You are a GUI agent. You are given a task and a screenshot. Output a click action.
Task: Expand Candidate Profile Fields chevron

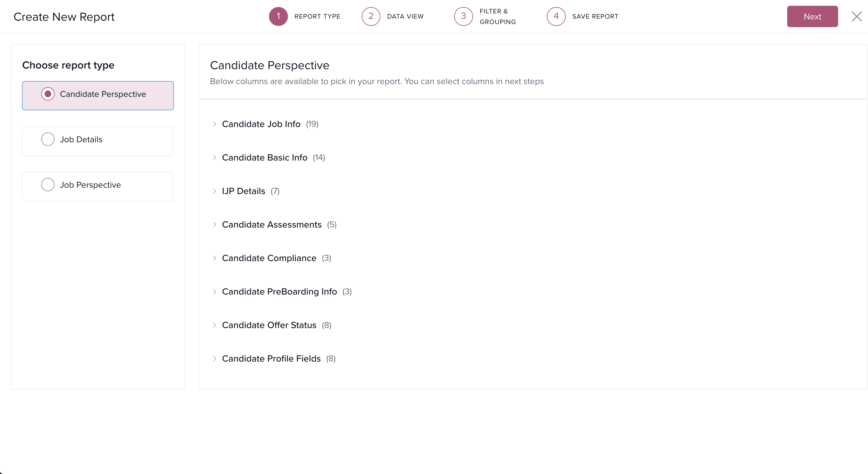click(214, 359)
